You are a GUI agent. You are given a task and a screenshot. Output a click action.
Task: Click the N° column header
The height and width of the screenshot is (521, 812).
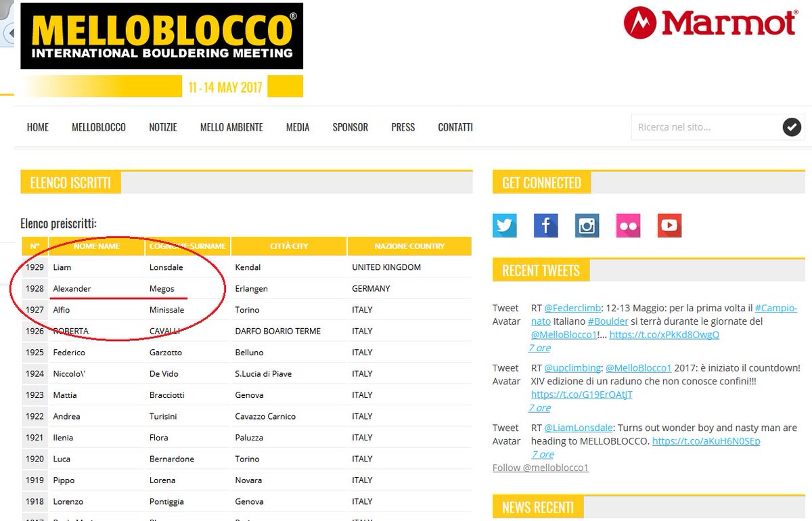[x=35, y=246]
